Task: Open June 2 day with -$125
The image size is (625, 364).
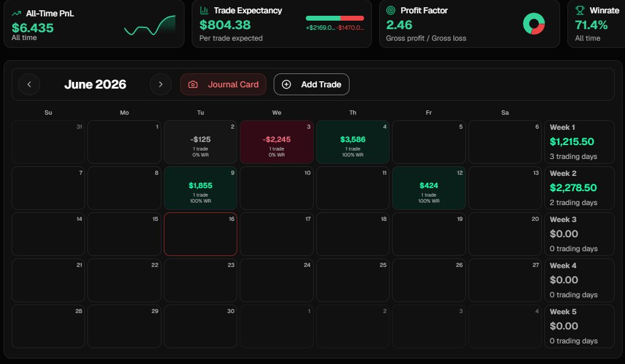Action: 200,142
